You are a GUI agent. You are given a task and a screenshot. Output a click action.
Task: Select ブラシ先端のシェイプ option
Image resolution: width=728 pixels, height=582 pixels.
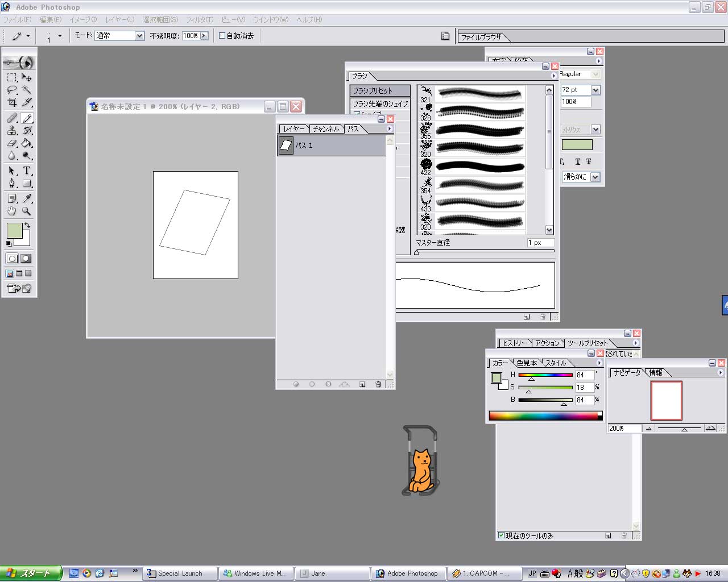380,103
